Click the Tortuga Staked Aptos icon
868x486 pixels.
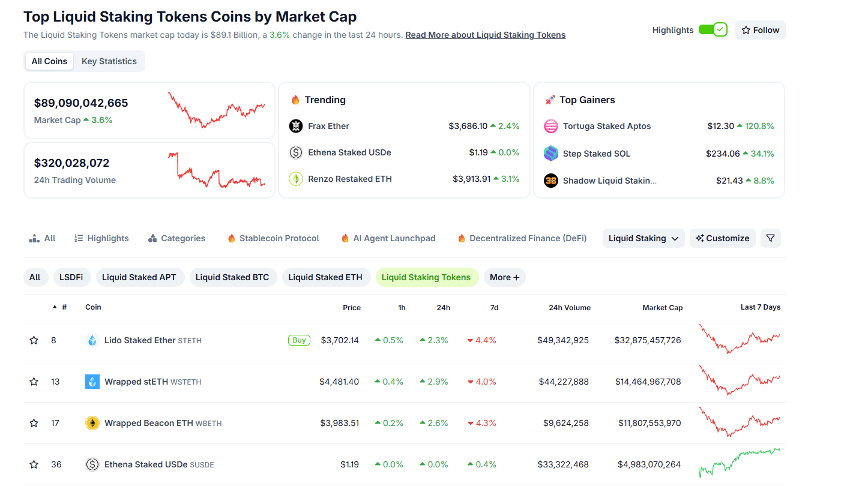551,126
